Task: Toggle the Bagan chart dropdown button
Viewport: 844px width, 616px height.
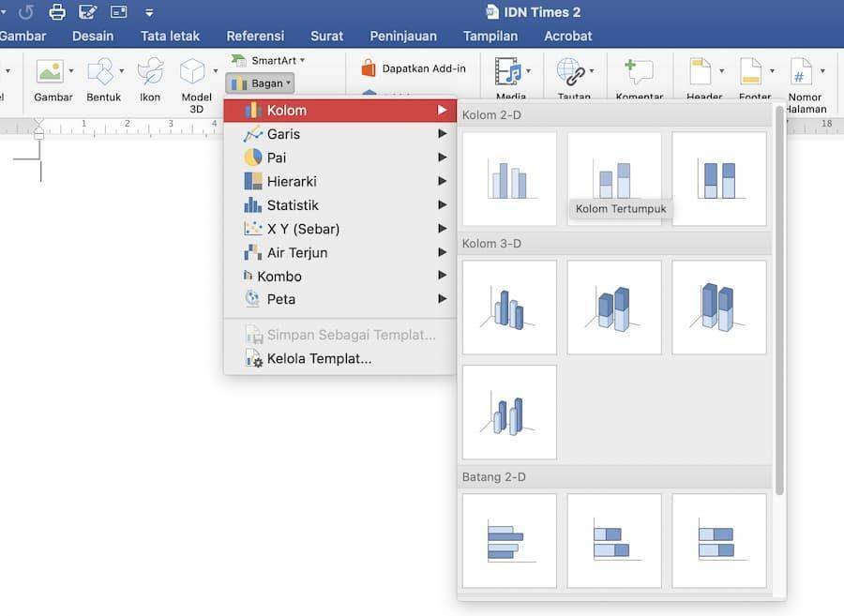Action: click(260, 83)
